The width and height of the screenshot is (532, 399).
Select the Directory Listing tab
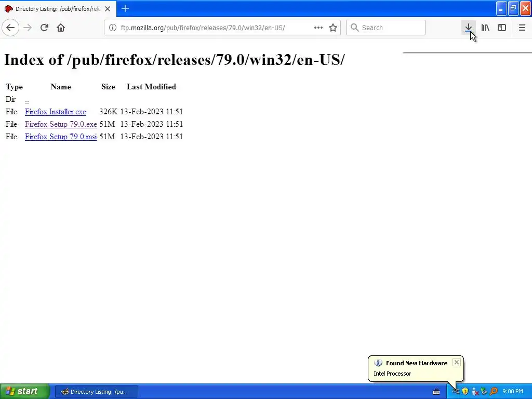pyautogui.click(x=58, y=9)
